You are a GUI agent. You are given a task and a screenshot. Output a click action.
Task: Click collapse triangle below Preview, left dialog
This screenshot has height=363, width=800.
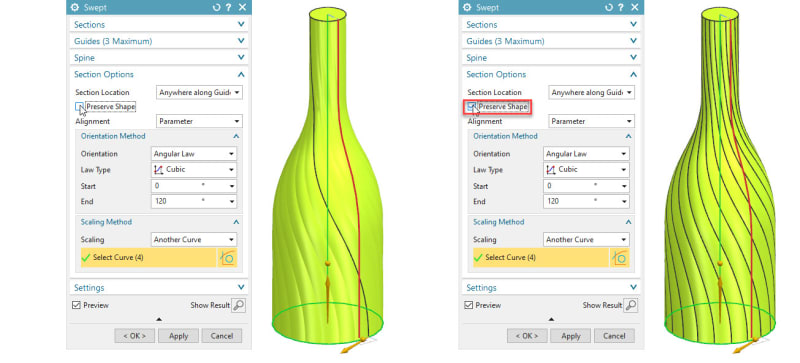(159, 319)
